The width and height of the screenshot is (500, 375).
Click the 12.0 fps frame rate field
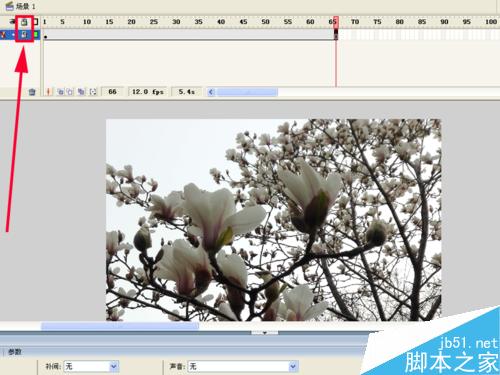[148, 92]
